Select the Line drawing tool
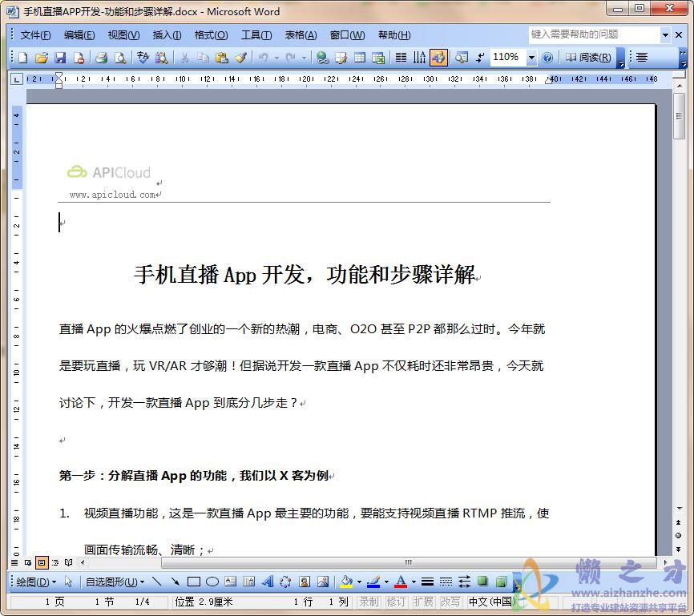The image size is (694, 616). click(x=157, y=582)
